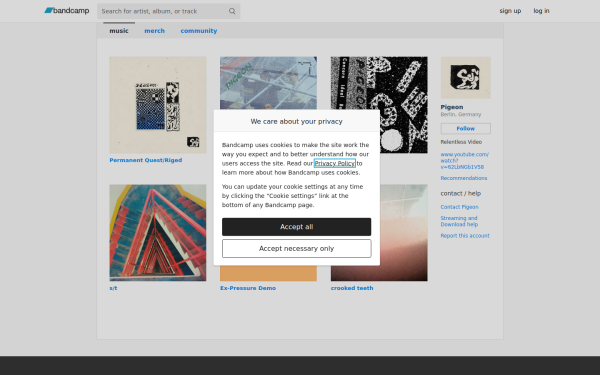Click the Permanent Quest/Riged title link
The width and height of the screenshot is (600, 375).
point(146,160)
